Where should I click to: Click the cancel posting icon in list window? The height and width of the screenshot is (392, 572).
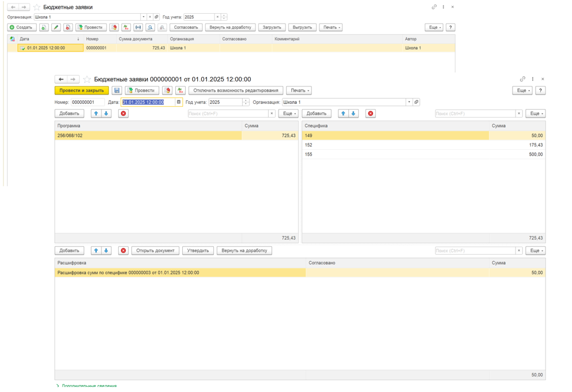click(x=114, y=27)
